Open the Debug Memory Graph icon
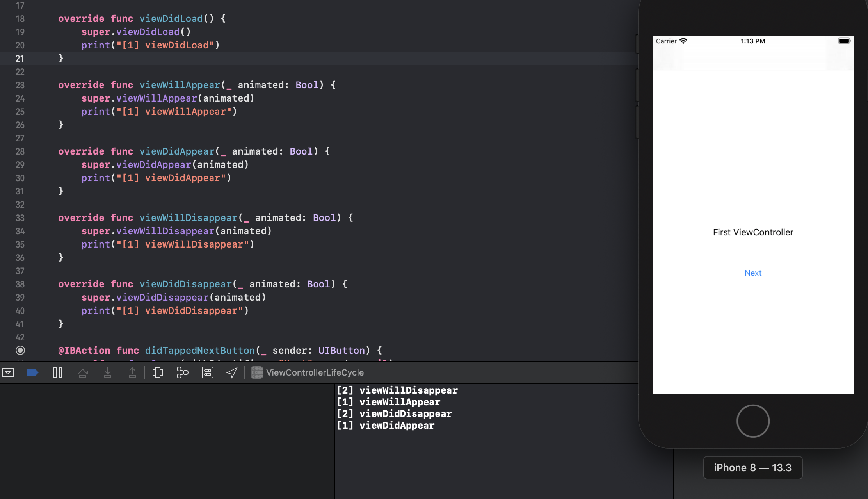The image size is (868, 499). (182, 372)
